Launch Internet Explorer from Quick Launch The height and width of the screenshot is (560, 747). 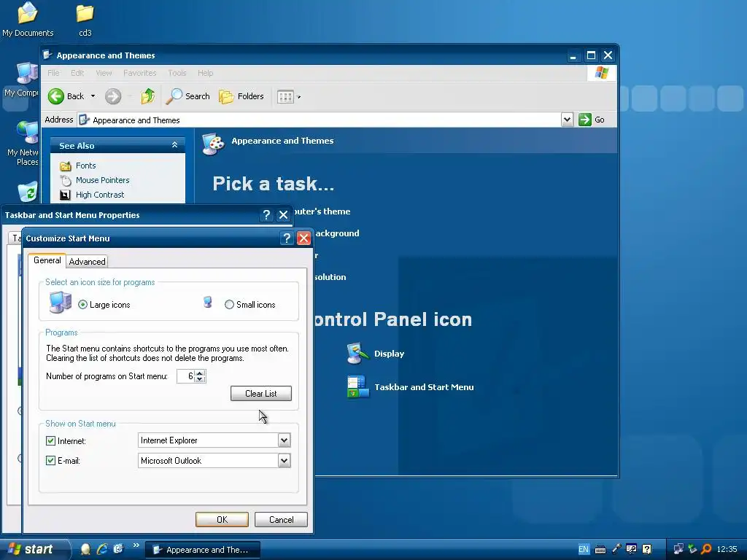click(x=102, y=549)
